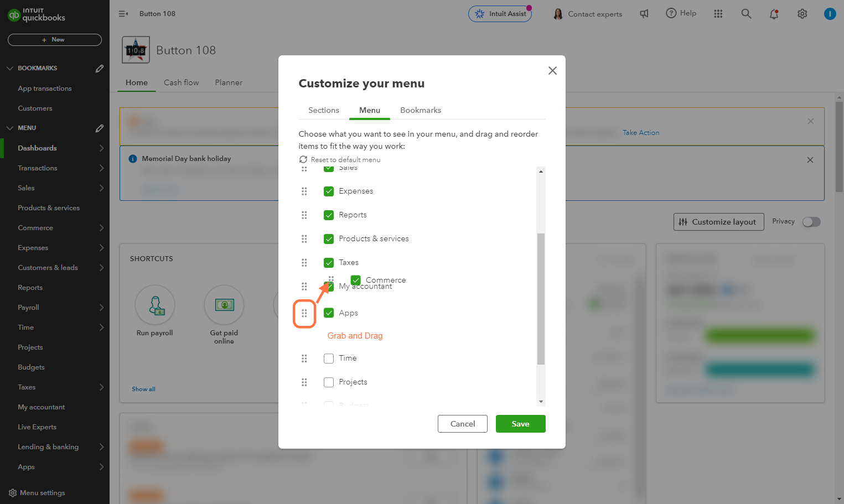Expand the Sales submenu arrow
This screenshot has height=504, width=844.
click(101, 188)
